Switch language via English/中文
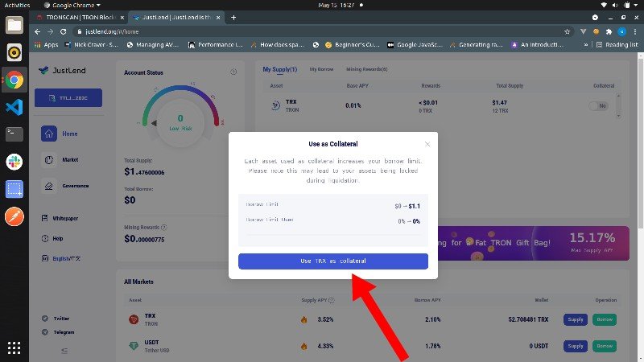The image size is (644, 362). (61, 258)
